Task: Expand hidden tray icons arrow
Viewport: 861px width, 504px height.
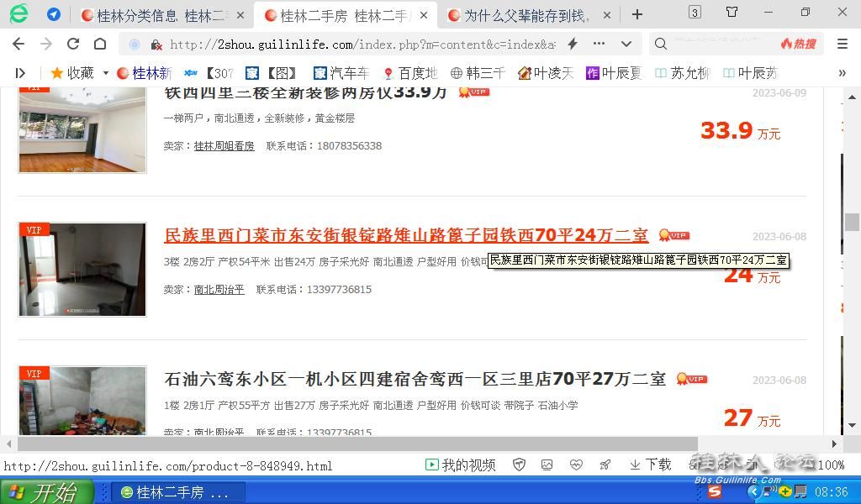Action: click(753, 491)
